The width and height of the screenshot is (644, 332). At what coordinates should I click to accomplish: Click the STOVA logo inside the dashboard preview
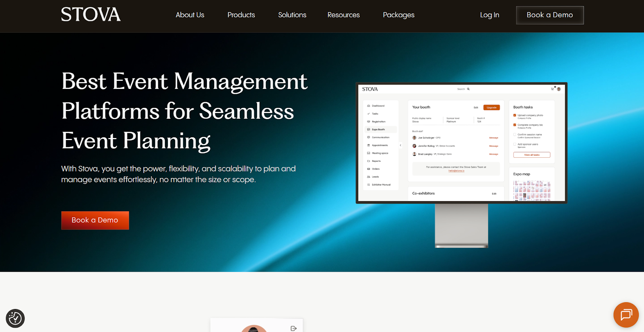(x=370, y=89)
